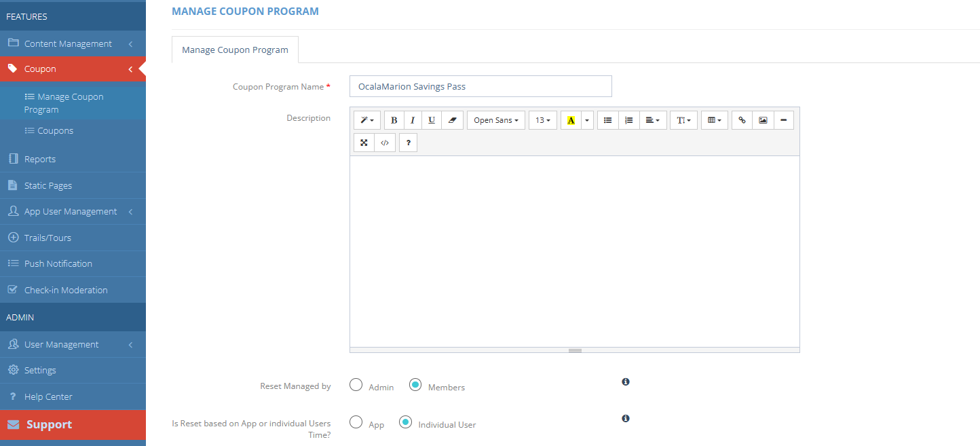
Task: Switch to code view in editor
Action: 385,143
